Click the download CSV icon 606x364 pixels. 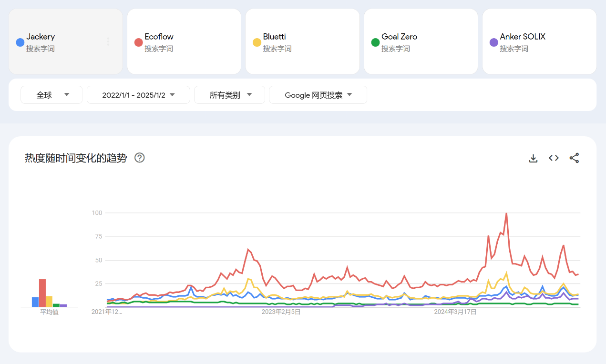(533, 158)
